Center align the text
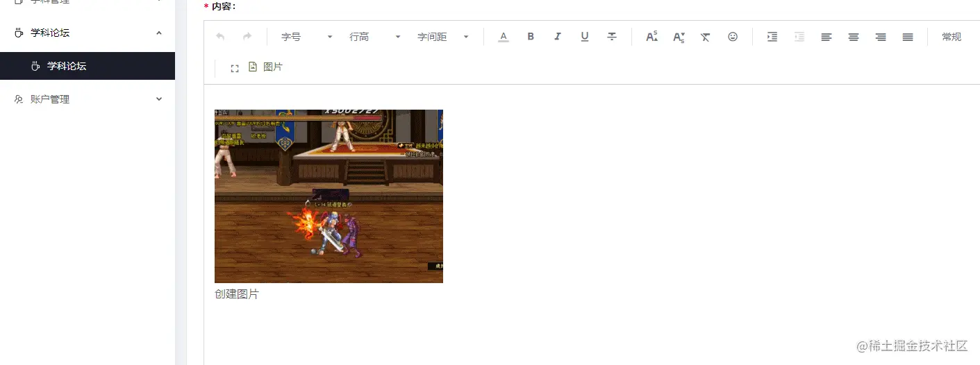Viewport: 980px width, 365px height. [854, 37]
